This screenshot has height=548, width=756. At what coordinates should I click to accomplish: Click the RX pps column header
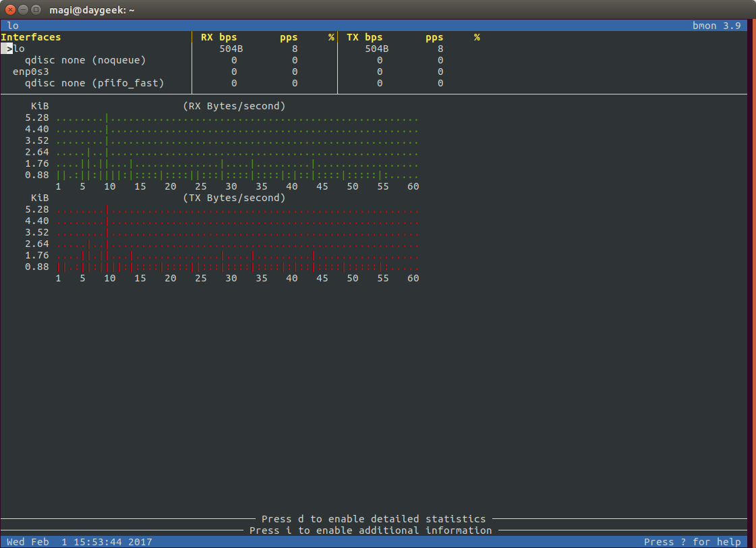coord(289,38)
